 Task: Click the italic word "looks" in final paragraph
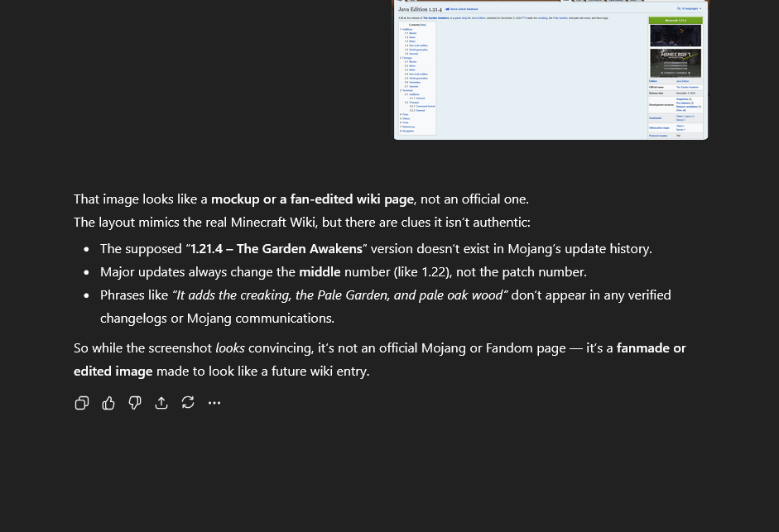tap(229, 347)
